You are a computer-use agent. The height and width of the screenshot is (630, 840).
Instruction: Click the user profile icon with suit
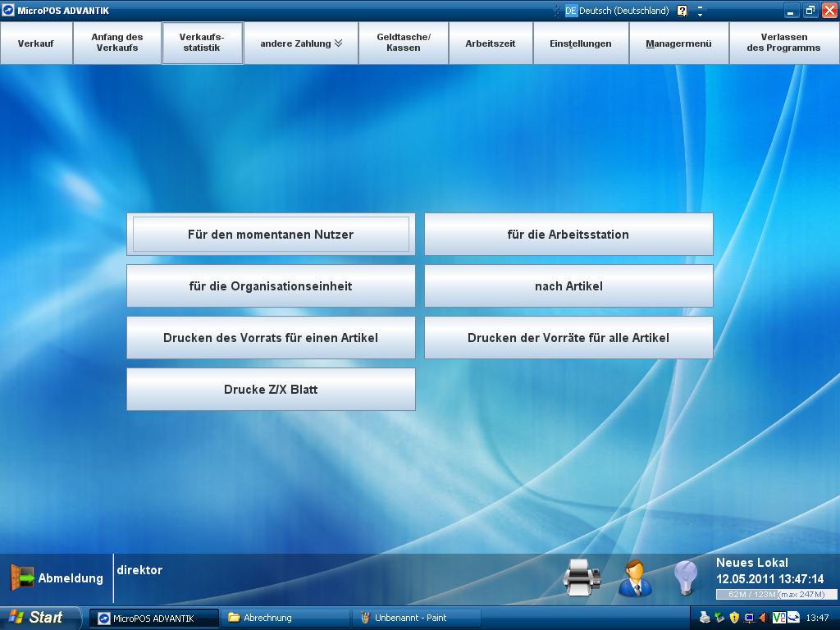click(634, 577)
